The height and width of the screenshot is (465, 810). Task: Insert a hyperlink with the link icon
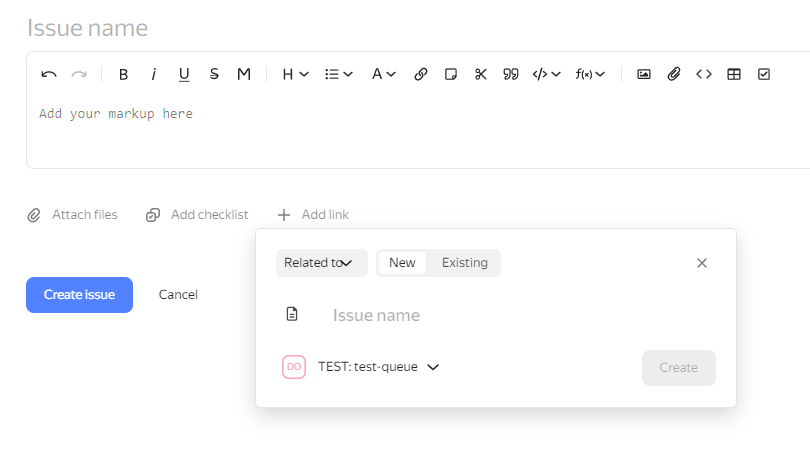421,74
